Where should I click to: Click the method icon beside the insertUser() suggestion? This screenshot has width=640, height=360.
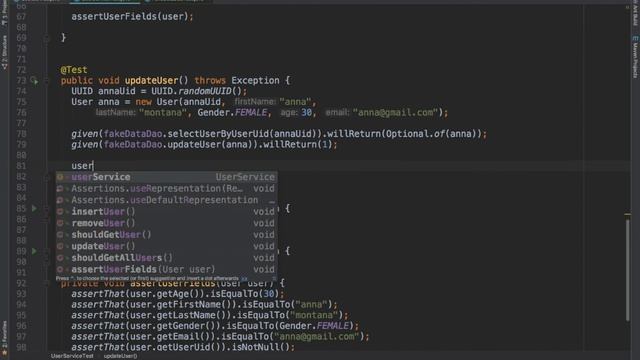[60, 211]
